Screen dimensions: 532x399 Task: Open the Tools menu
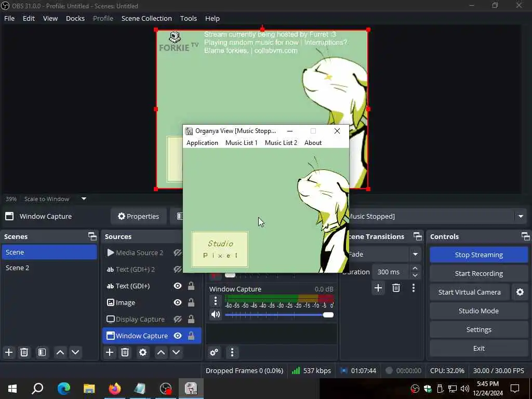[188, 18]
